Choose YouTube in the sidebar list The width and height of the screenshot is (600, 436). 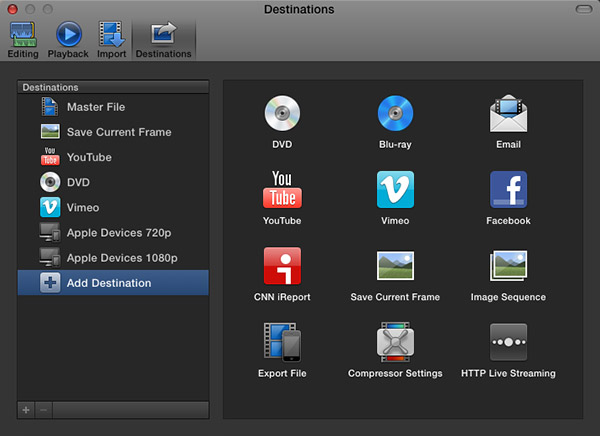tap(113, 157)
